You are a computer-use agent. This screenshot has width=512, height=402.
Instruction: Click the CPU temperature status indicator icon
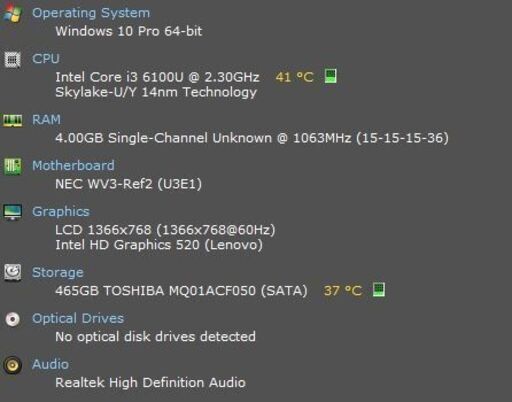click(x=330, y=76)
